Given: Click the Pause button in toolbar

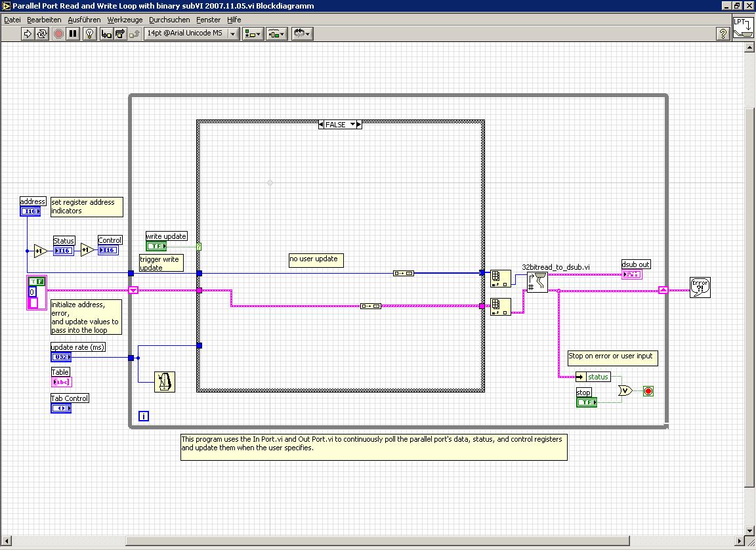Looking at the screenshot, I should point(73,33).
